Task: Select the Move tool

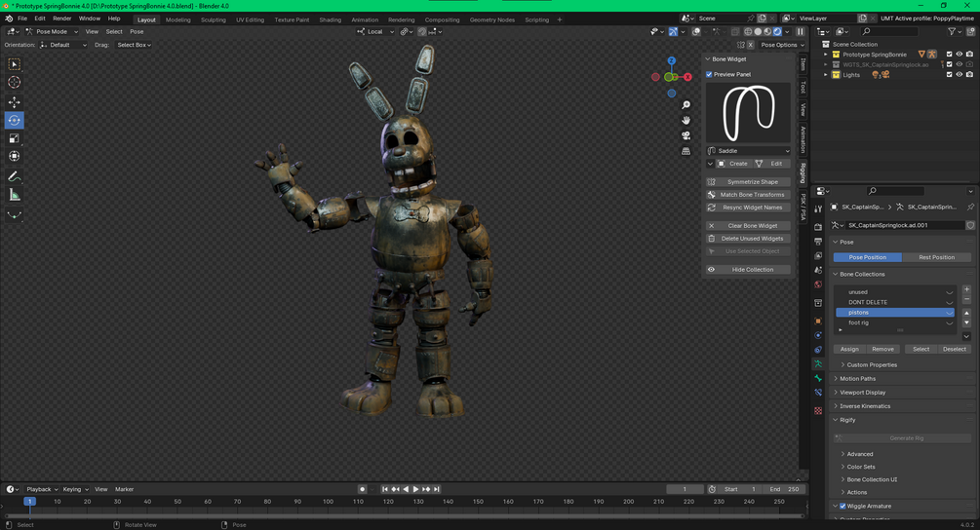Action: [x=15, y=101]
